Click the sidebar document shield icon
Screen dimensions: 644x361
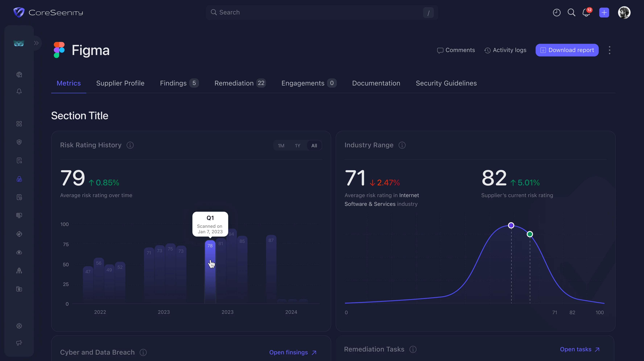click(x=19, y=197)
